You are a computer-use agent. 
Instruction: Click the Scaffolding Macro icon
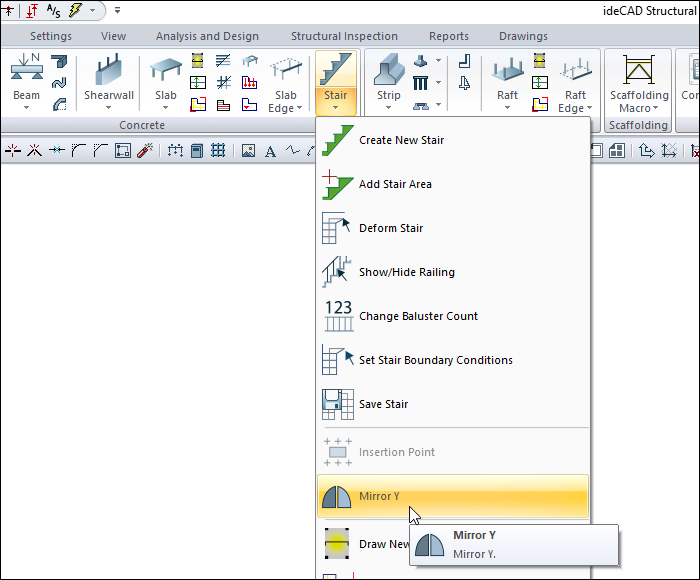click(639, 70)
